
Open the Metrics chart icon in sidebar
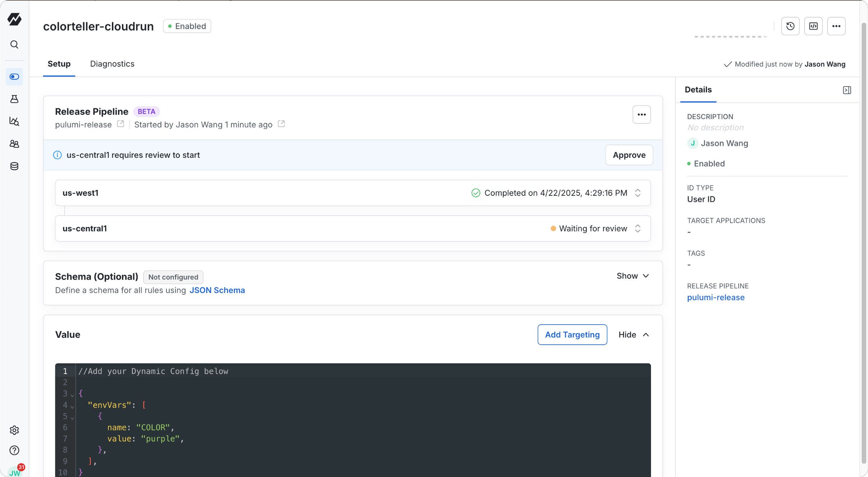click(x=14, y=121)
